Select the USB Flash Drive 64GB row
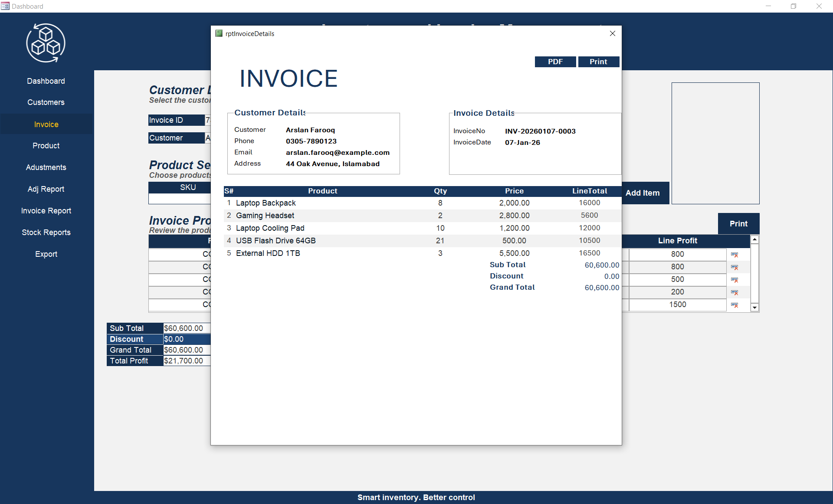The image size is (833, 504). click(423, 241)
